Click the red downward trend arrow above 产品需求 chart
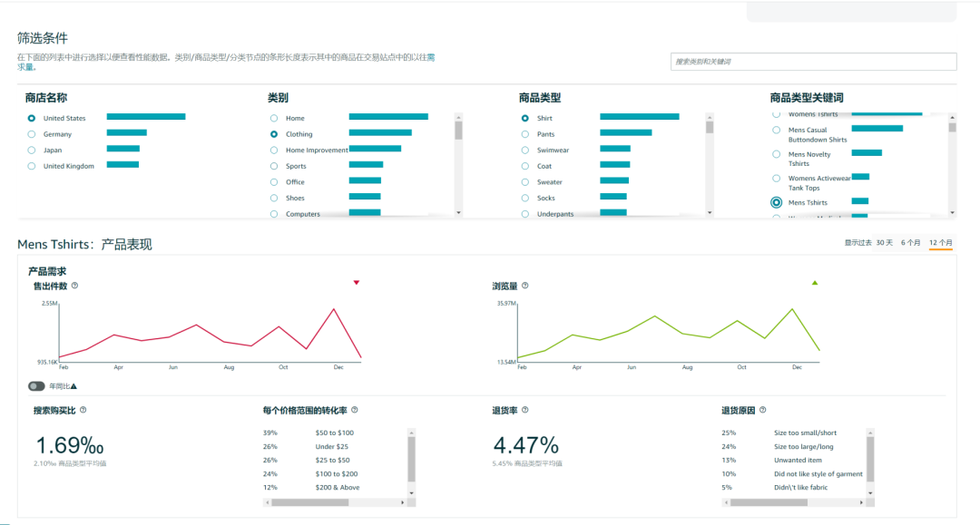Screen dimensions: 980x525 (x=357, y=283)
